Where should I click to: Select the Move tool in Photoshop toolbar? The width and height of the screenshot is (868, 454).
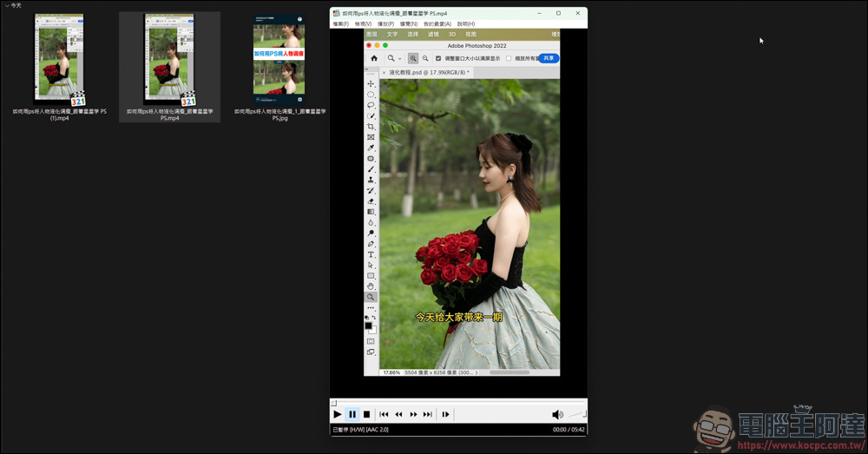(x=371, y=84)
